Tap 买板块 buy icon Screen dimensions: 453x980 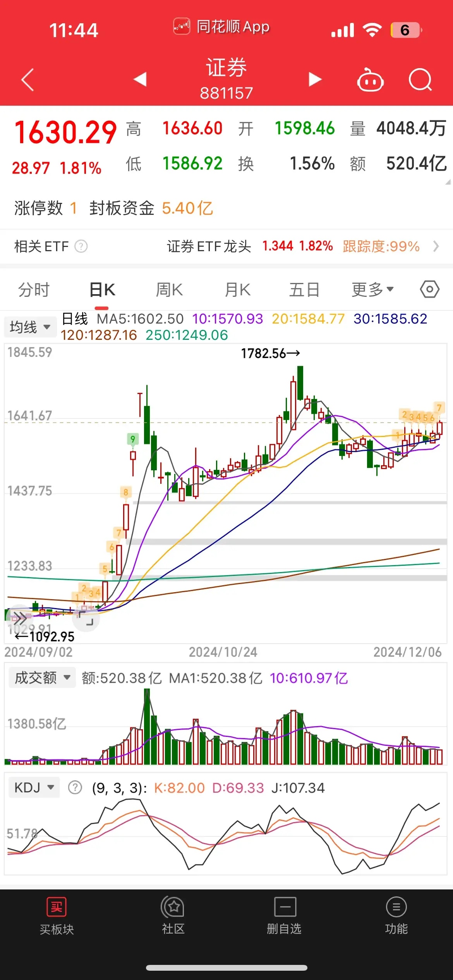57,907
